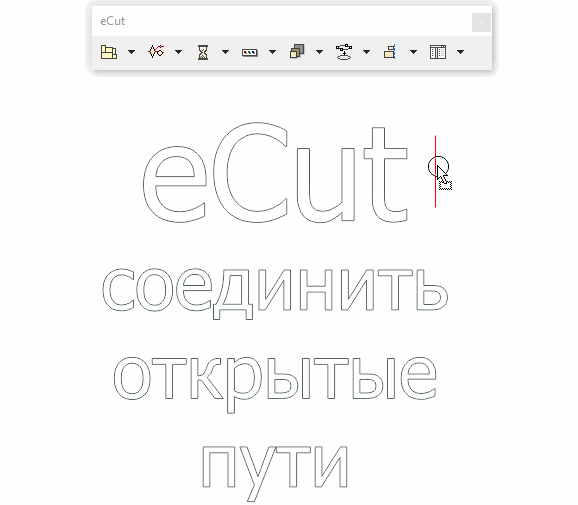The width and height of the screenshot is (578, 505).
Task: Click the nesting blocks toolbar icon
Action: click(x=109, y=52)
